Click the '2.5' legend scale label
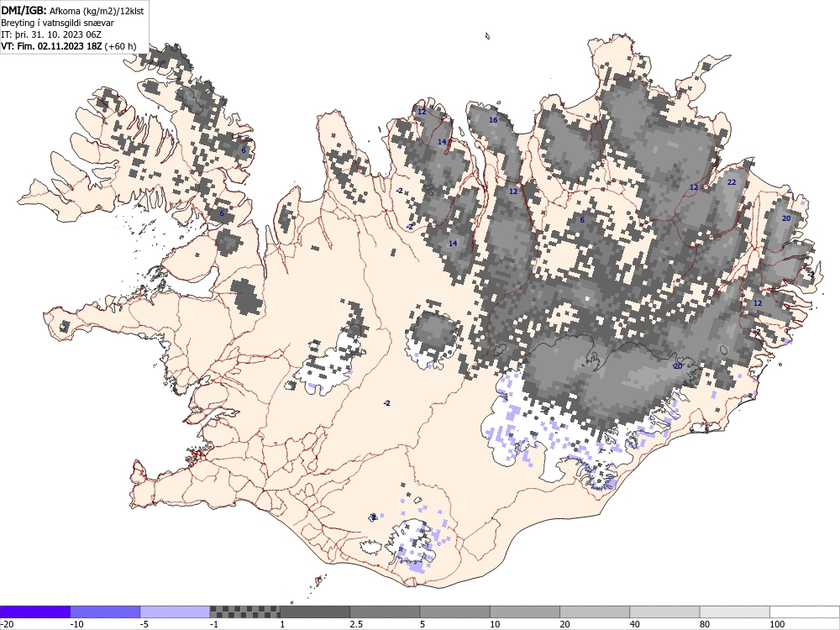 pos(356,624)
